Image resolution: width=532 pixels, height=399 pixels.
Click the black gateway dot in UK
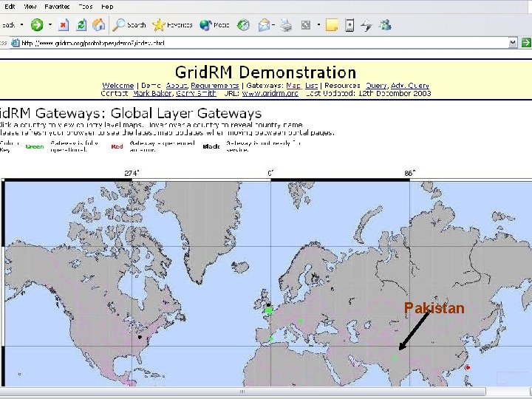coord(268,305)
